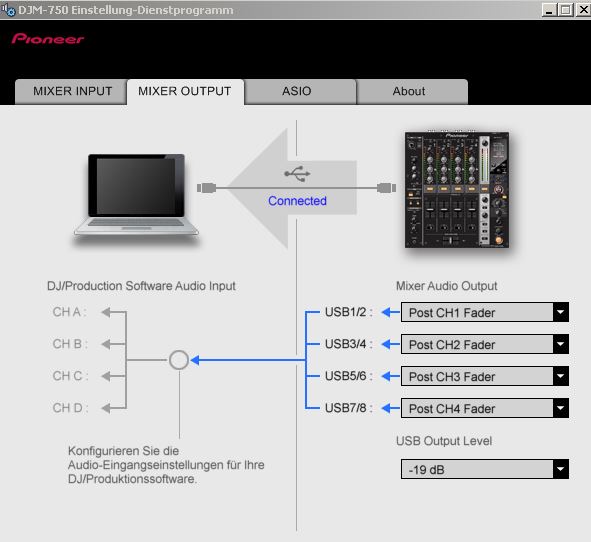Image resolution: width=591 pixels, height=542 pixels.
Task: Click the blue arrow beside USB1/2
Action: click(390, 312)
